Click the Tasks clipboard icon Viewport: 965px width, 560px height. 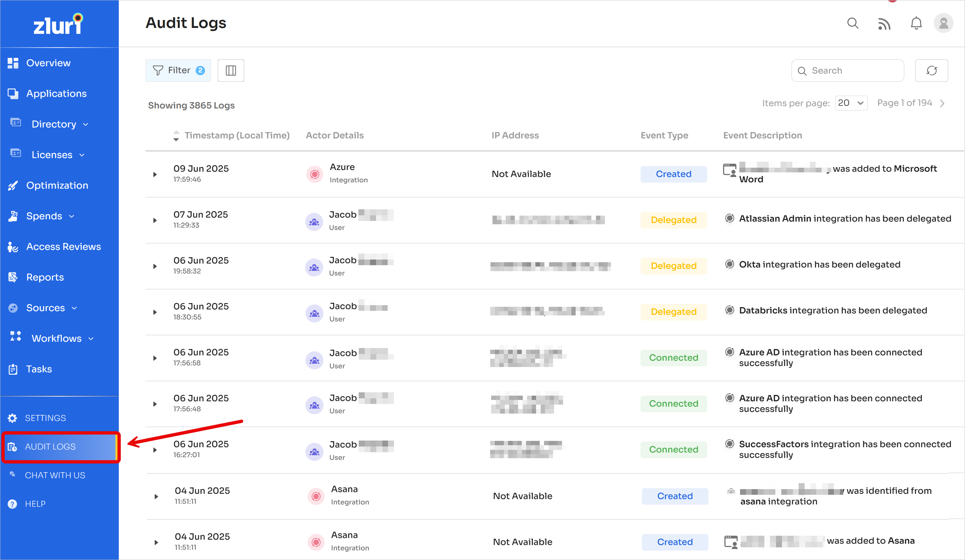pyautogui.click(x=13, y=369)
